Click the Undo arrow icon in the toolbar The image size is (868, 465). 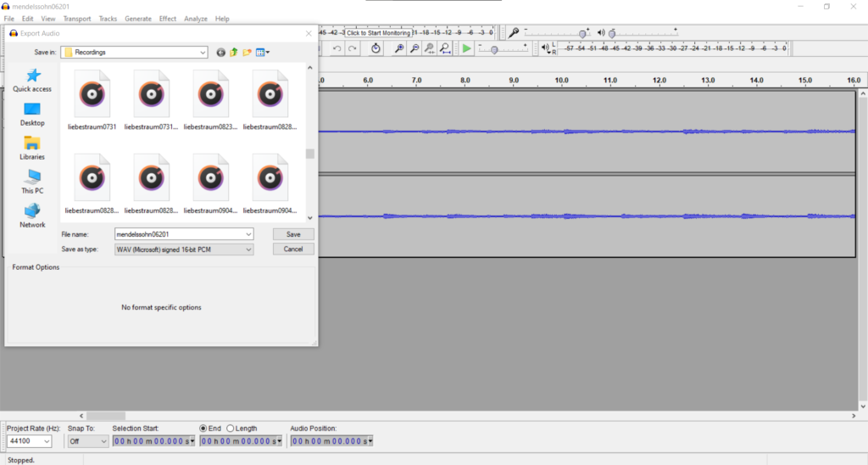point(337,49)
